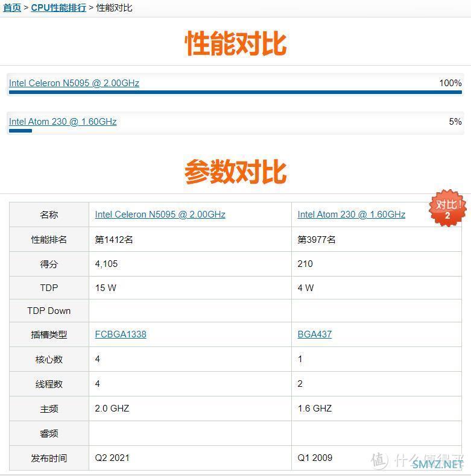This screenshot has width=471, height=476.
Task: Click the 名称 row label
Action: click(49, 215)
